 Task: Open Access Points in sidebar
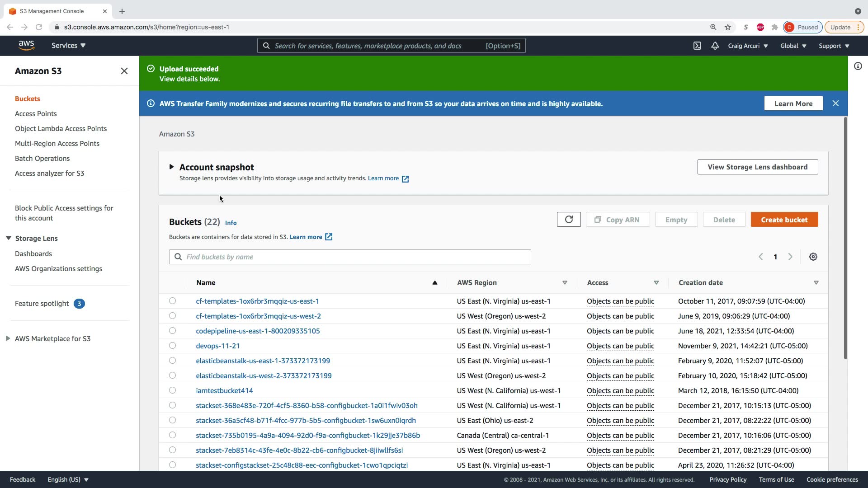36,113
